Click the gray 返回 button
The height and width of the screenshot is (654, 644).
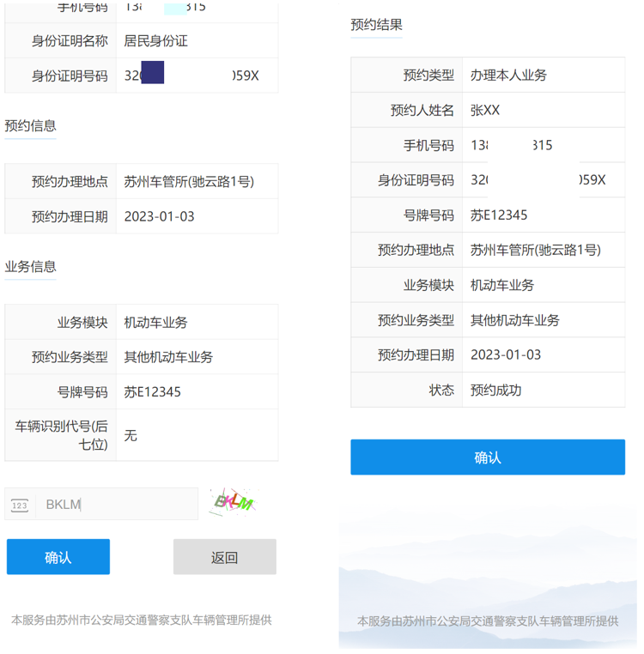(x=224, y=557)
